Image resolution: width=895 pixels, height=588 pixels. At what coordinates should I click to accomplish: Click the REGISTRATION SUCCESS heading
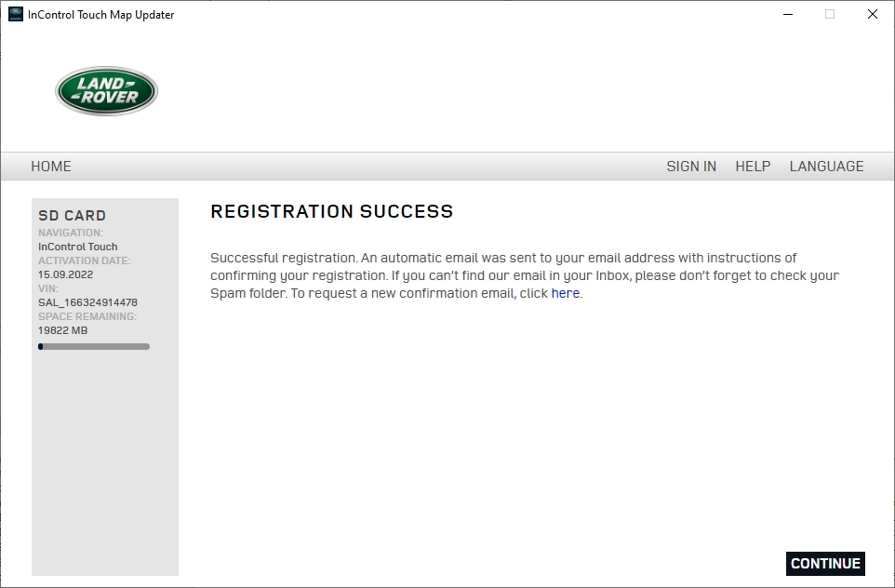331,211
